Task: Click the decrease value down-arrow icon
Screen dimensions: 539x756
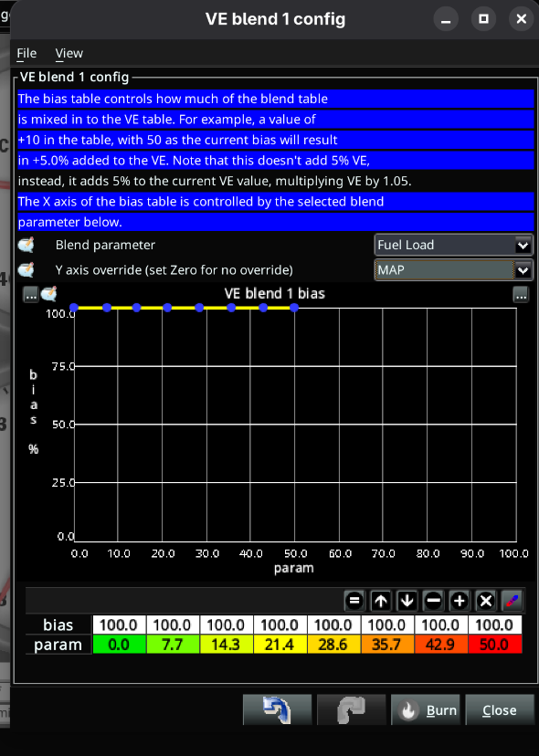Action: (407, 601)
